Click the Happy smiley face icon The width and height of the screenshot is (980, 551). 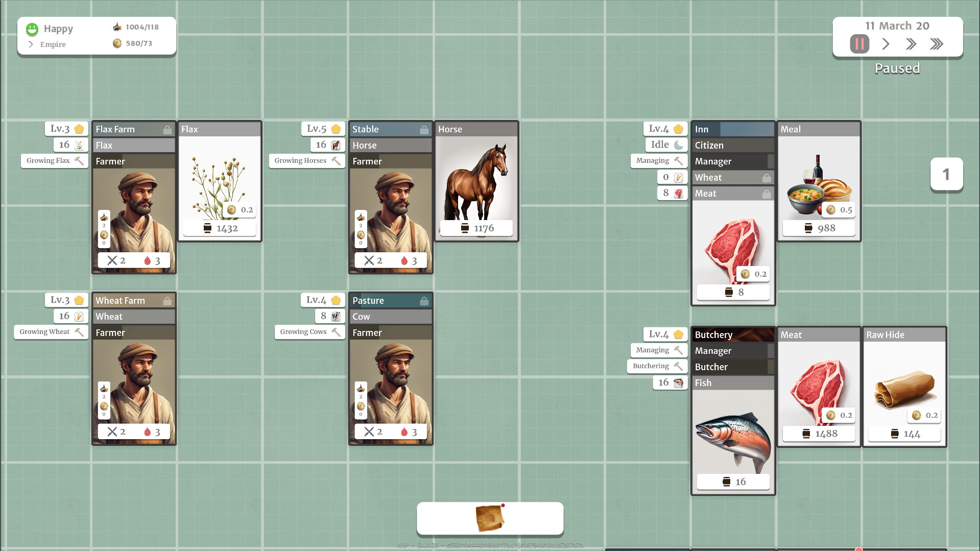coord(32,29)
